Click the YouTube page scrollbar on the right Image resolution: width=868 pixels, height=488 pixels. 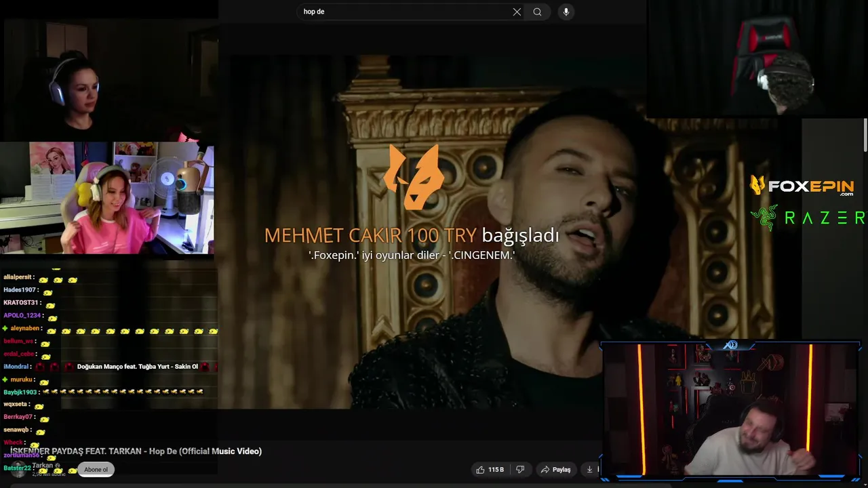(x=865, y=136)
